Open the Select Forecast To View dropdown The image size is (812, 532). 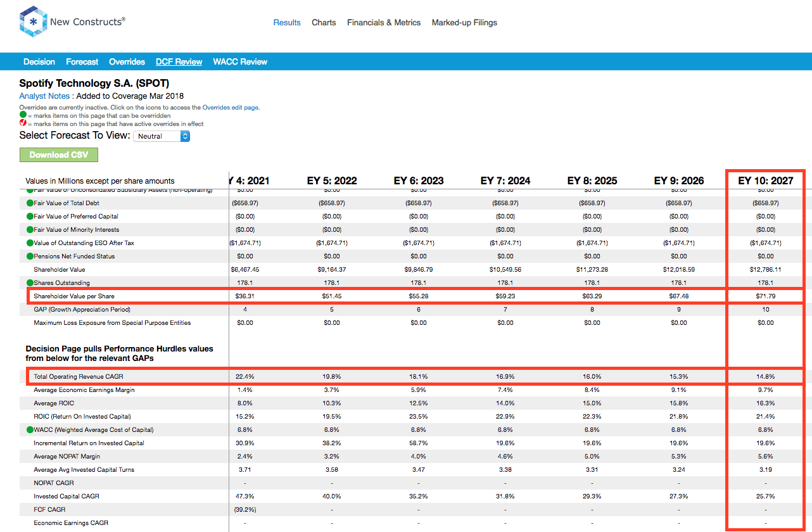pyautogui.click(x=162, y=136)
